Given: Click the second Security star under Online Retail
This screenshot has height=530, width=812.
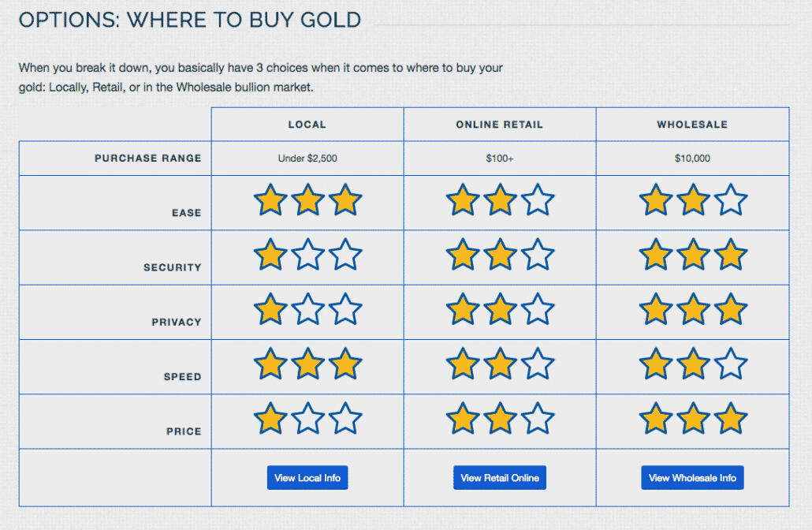Looking at the screenshot, I should pos(500,255).
